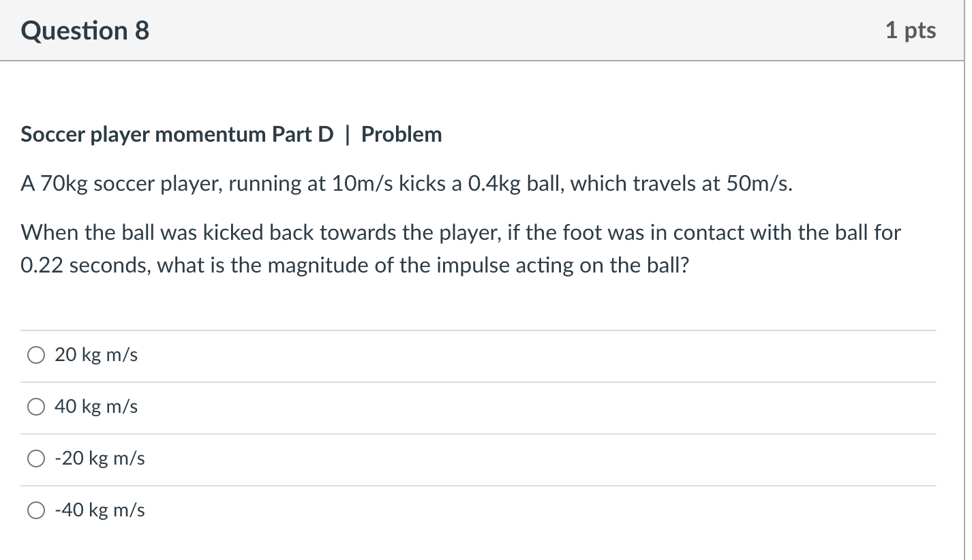The width and height of the screenshot is (972, 560).
Task: Click the -20 kg m/s answer text
Action: pyautogui.click(x=100, y=458)
